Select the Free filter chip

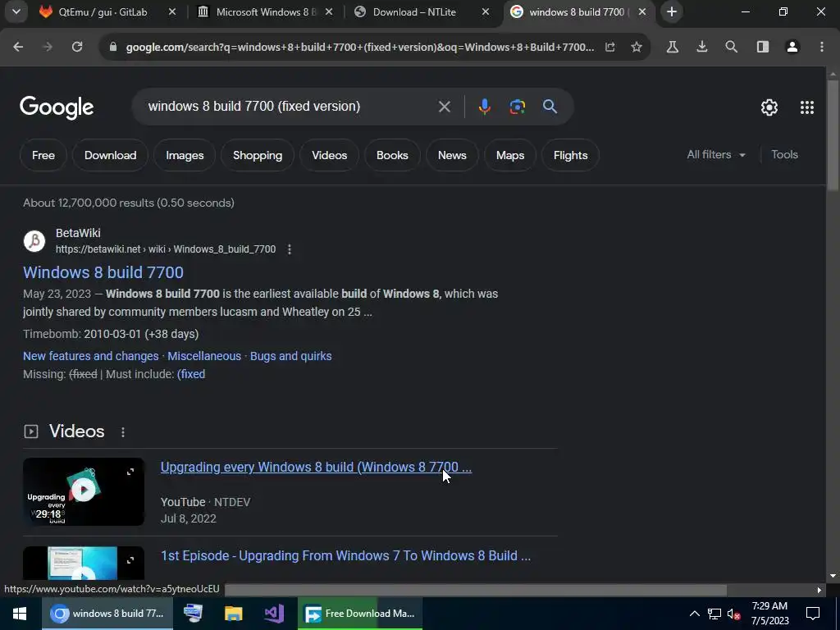43,155
